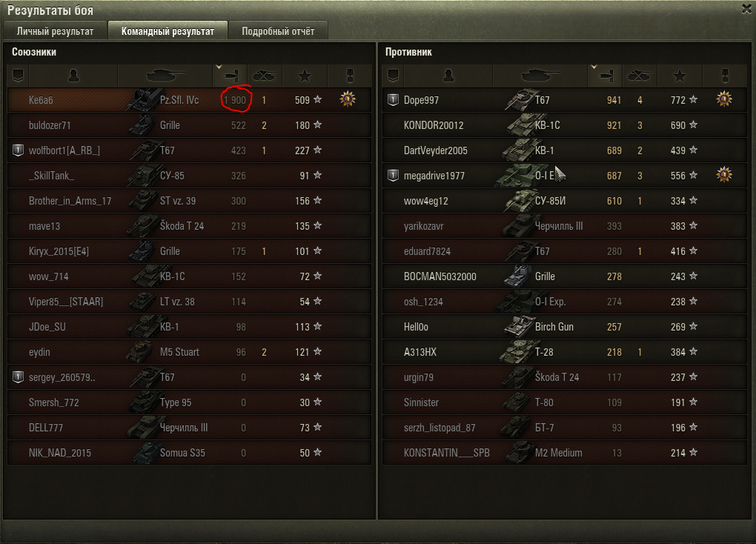756x544 pixels.
Task: Click sort arrow above enemy damage column
Action: coord(594,67)
